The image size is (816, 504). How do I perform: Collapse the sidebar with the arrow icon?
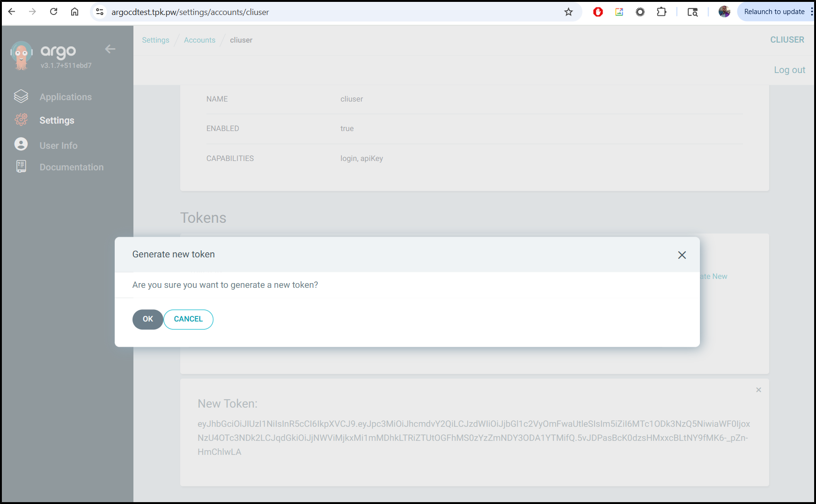(110, 49)
